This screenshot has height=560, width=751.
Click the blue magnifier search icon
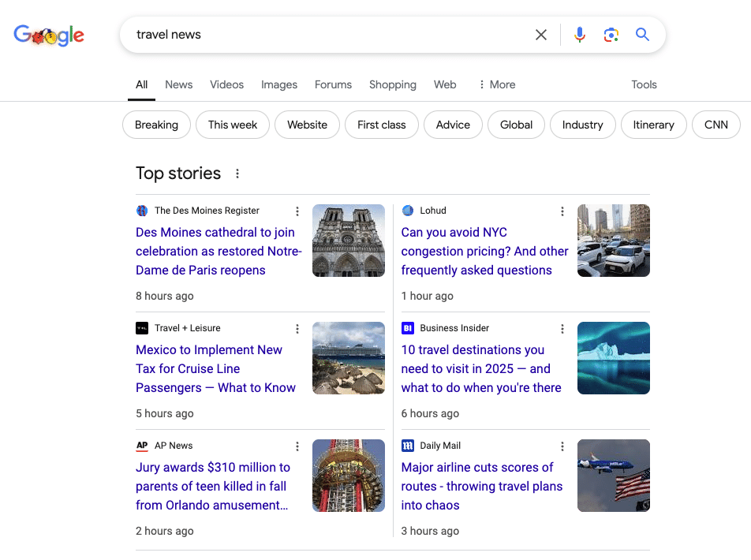[x=642, y=35]
